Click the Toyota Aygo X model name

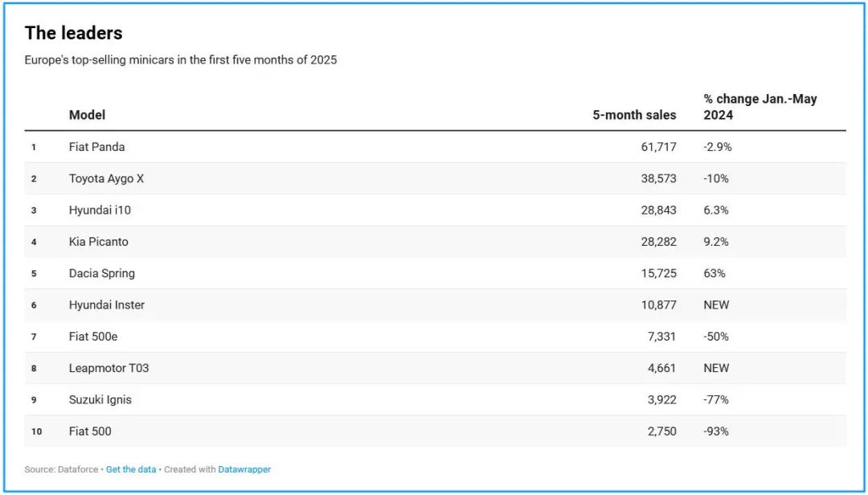tap(106, 178)
